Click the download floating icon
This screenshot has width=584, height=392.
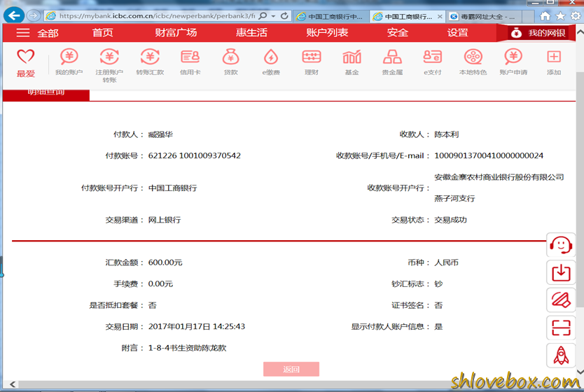(x=561, y=272)
